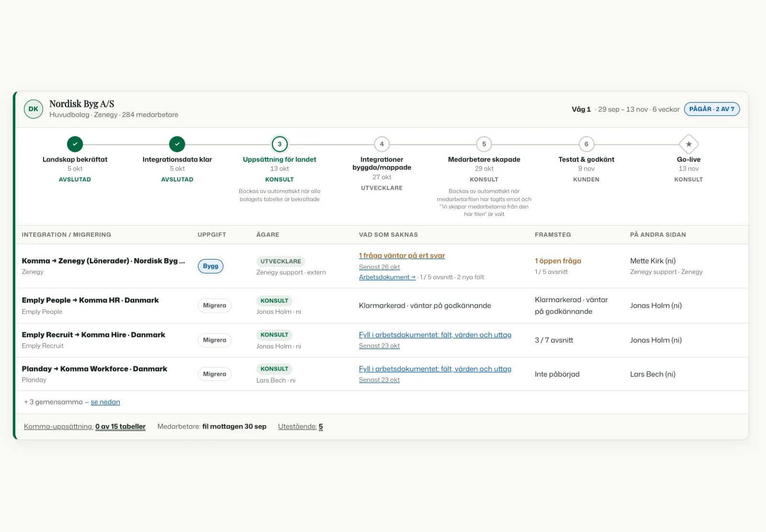Click KONSULT badge in Emply Recruit row
The height and width of the screenshot is (532, 766).
(274, 335)
